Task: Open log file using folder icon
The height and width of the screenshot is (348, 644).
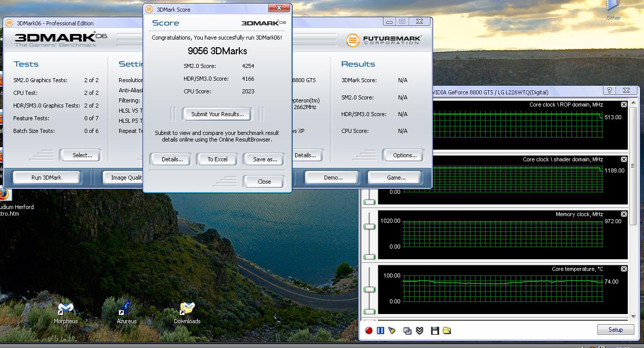Action: [447, 331]
